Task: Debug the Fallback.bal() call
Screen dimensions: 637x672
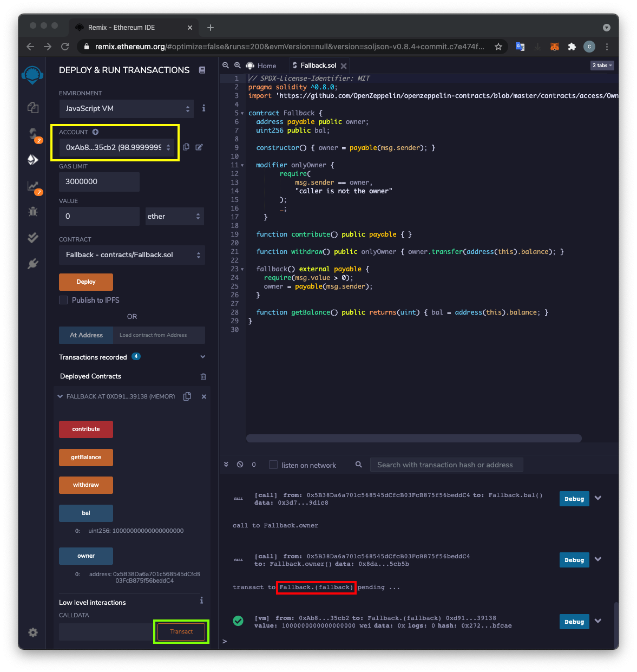Action: click(x=574, y=499)
